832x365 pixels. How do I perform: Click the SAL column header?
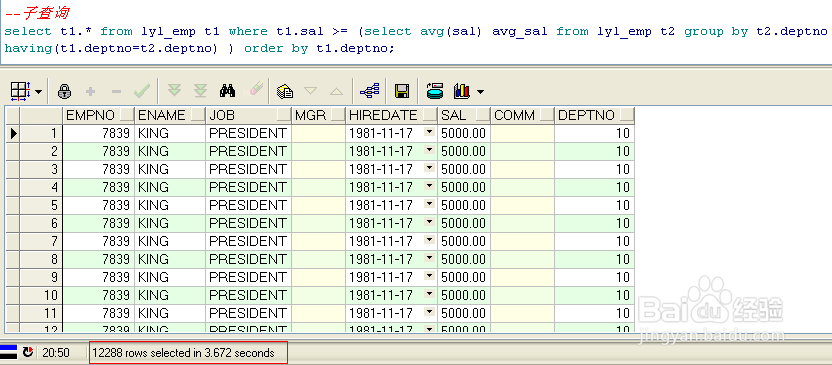pos(464,115)
